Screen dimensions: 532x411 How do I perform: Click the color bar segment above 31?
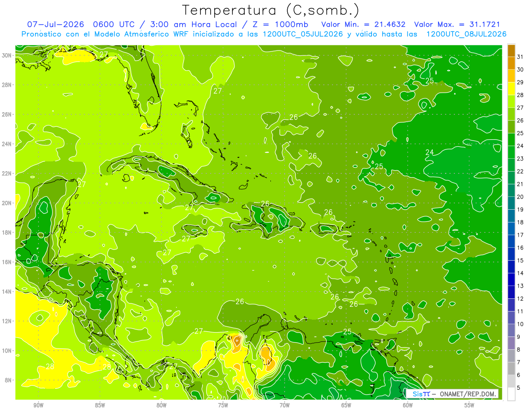511,50
